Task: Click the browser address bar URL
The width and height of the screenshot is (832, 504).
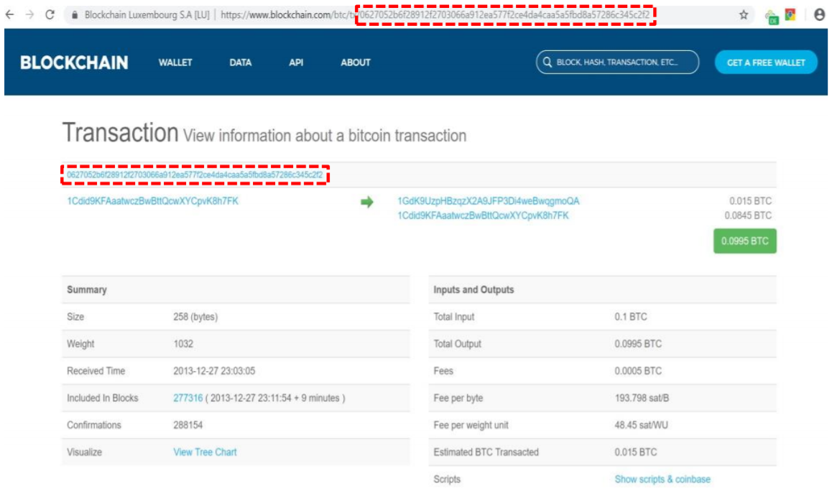Action: 435,15
